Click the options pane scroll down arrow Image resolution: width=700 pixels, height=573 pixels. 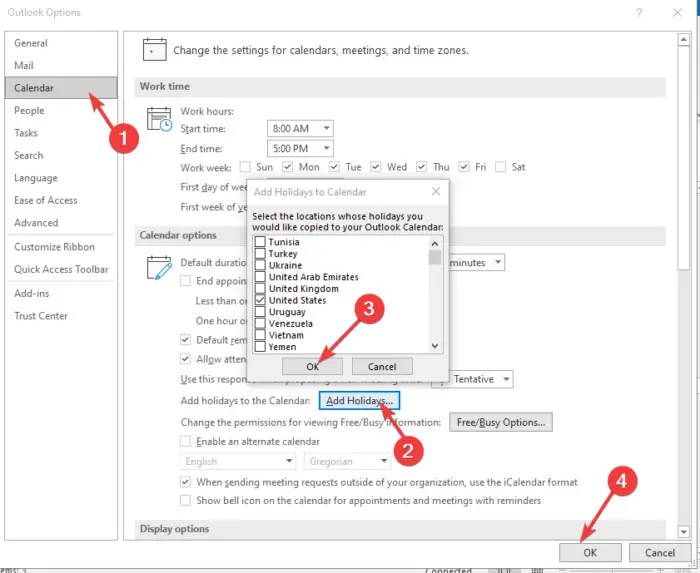[683, 531]
